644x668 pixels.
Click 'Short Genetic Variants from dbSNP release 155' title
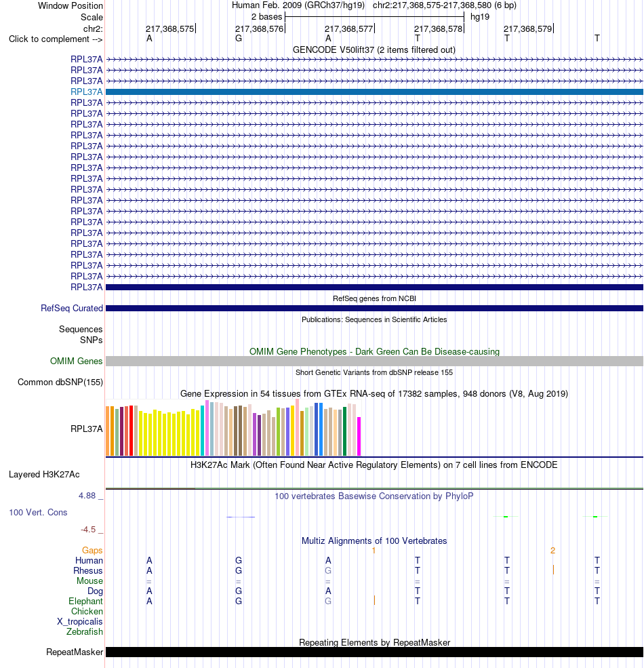[x=374, y=372]
